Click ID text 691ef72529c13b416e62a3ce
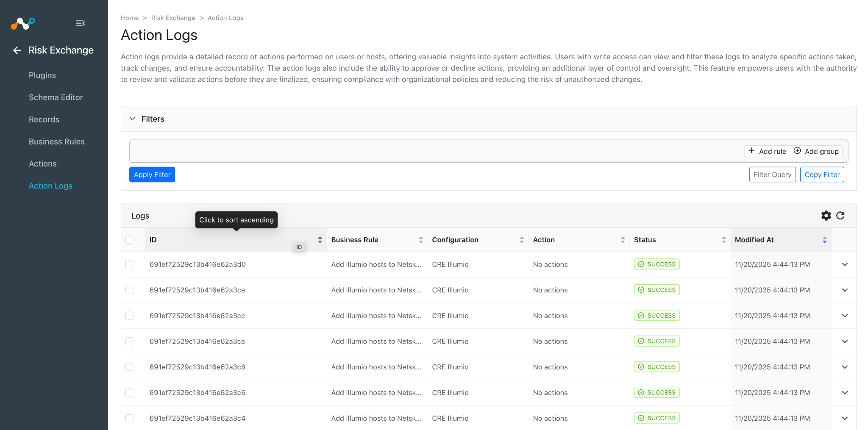The width and height of the screenshot is (868, 430). pos(198,290)
